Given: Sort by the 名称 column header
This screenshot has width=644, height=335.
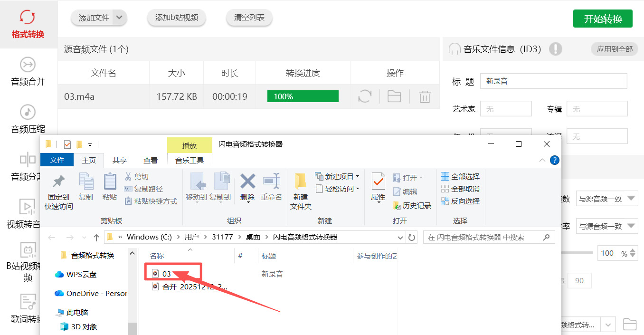Looking at the screenshot, I should [157, 256].
